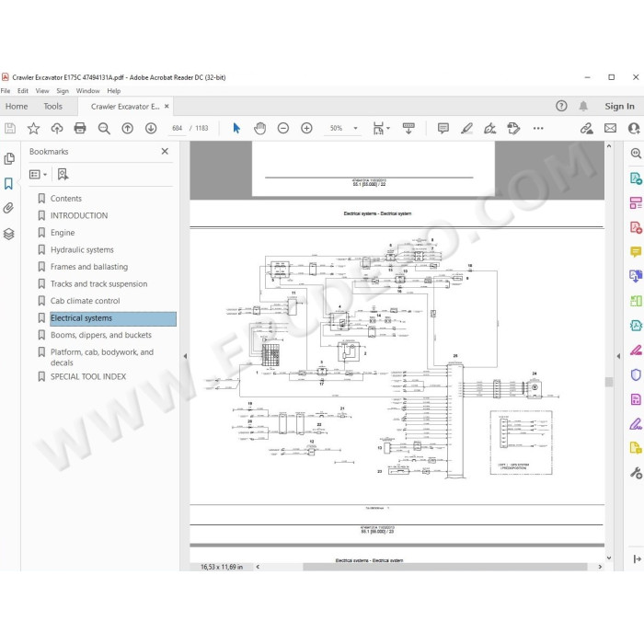Viewport: 644px width, 644px height.
Task: Print the document
Action: pos(80,129)
